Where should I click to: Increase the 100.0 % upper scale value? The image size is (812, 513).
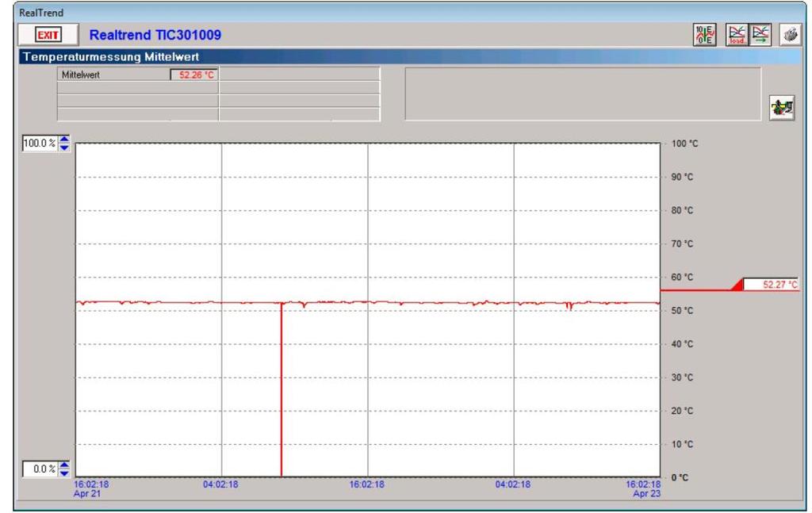click(64, 140)
